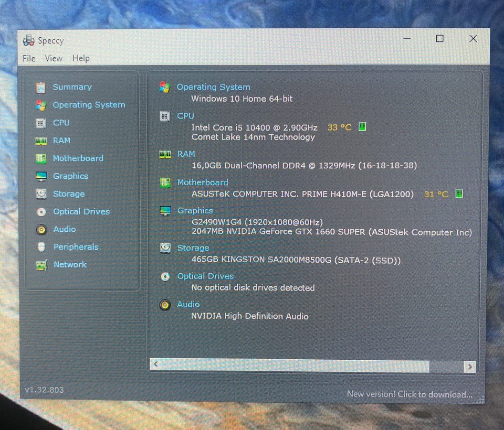Open the File menu

pyautogui.click(x=29, y=58)
